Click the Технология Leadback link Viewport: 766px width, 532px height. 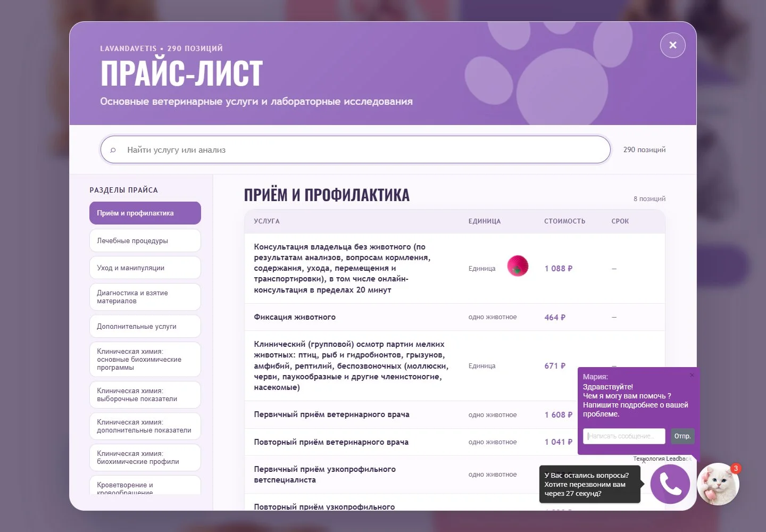click(x=662, y=459)
